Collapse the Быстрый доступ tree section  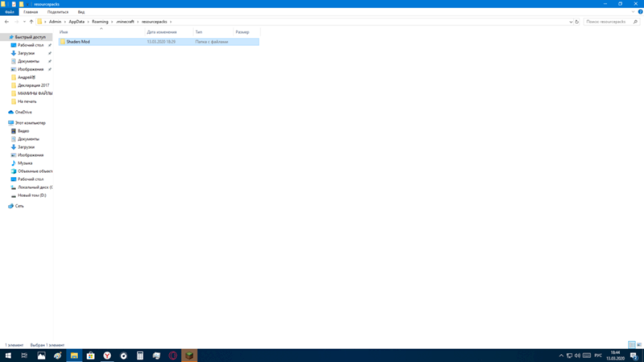[x=3, y=37]
